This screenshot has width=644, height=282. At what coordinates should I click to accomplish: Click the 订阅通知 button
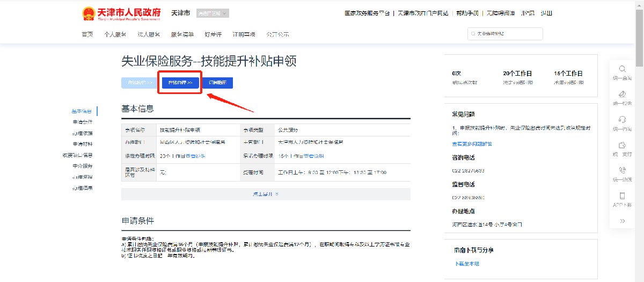pos(217,83)
